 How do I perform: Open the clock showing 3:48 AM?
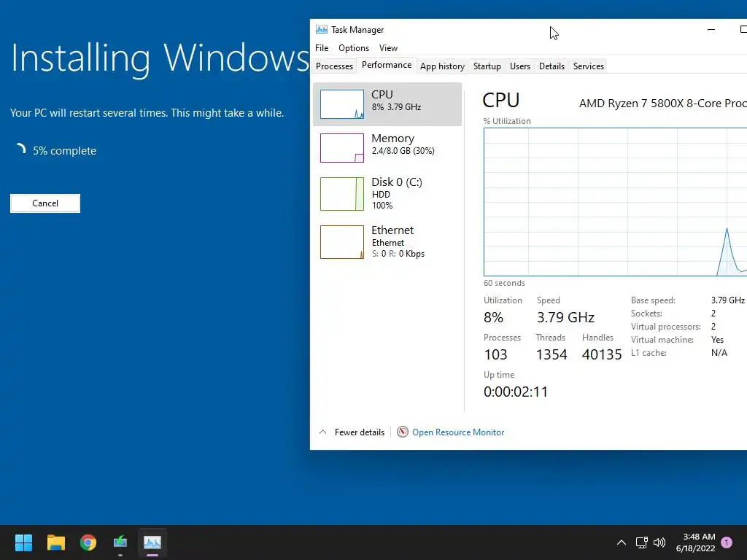coord(699,537)
